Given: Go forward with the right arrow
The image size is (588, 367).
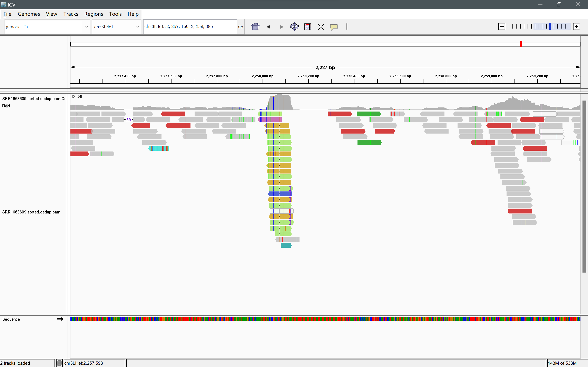Looking at the screenshot, I should point(281,27).
